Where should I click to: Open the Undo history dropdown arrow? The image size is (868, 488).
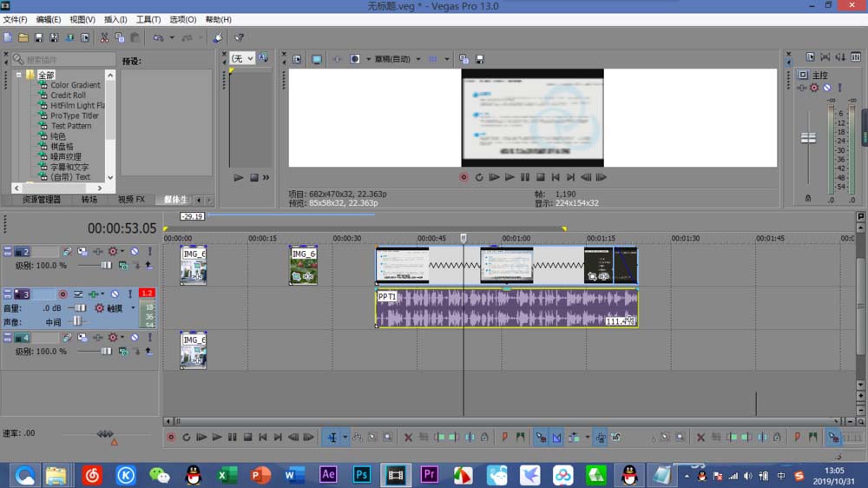(x=172, y=38)
